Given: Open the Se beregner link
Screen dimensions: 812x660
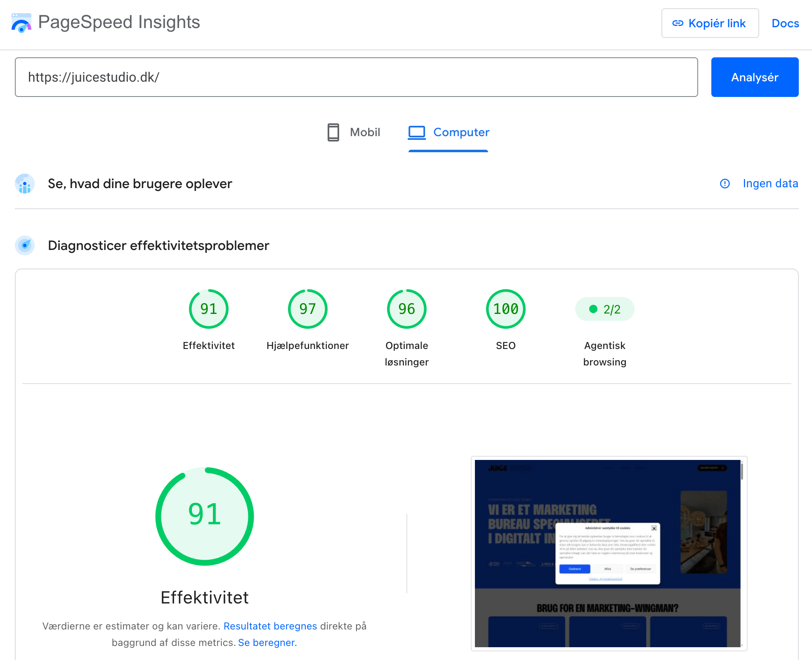Looking at the screenshot, I should point(267,643).
